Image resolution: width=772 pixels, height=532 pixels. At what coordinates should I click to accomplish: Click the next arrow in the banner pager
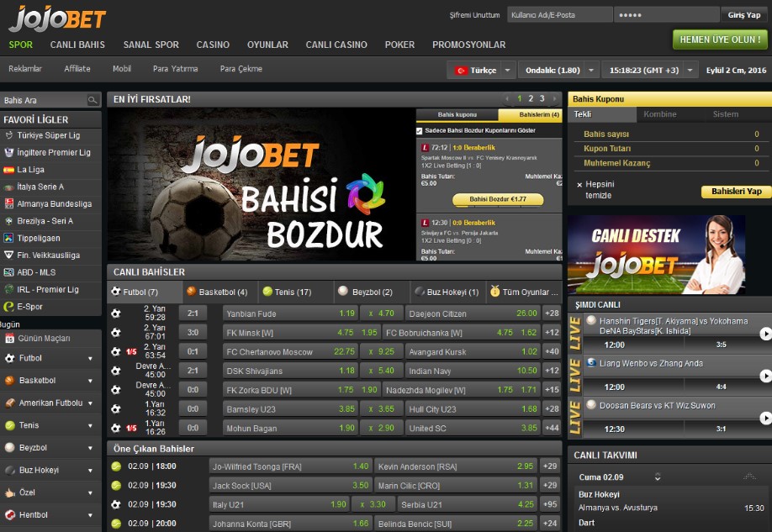[554, 99]
